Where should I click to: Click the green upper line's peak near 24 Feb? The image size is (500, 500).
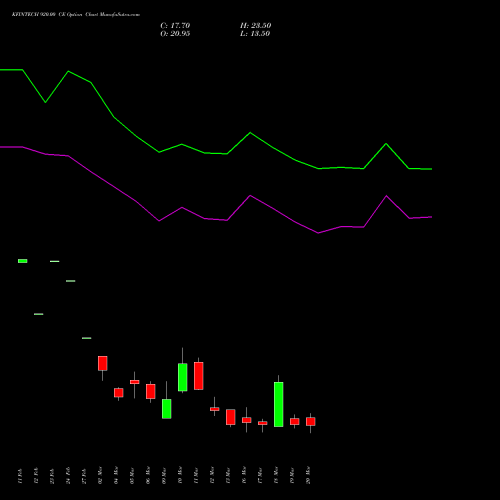coord(68,71)
